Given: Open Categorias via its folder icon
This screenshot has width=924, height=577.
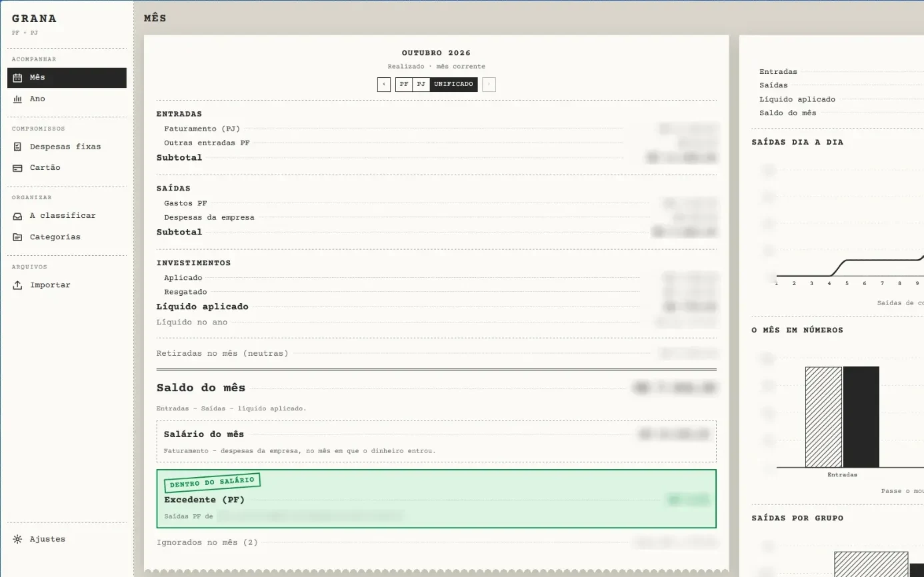Looking at the screenshot, I should click(18, 237).
